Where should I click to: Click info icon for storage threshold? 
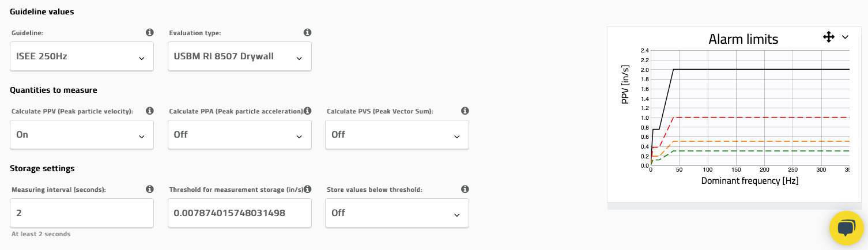307,189
